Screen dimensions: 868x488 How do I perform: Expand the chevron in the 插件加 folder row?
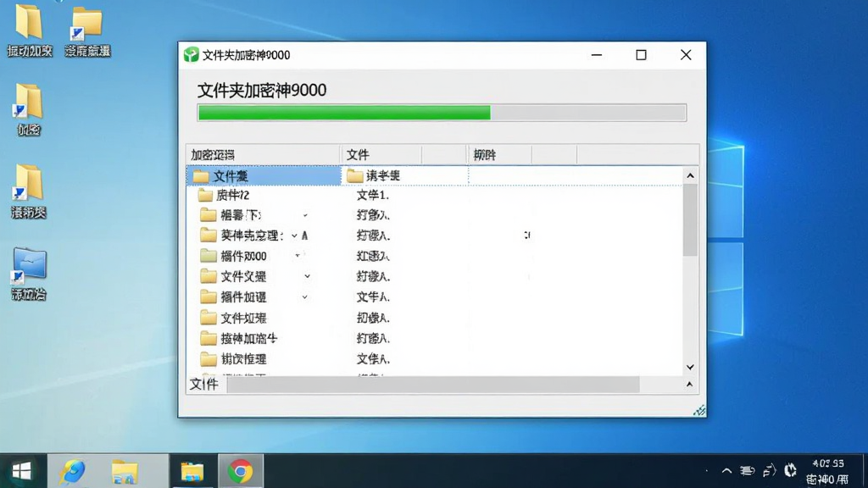point(304,297)
